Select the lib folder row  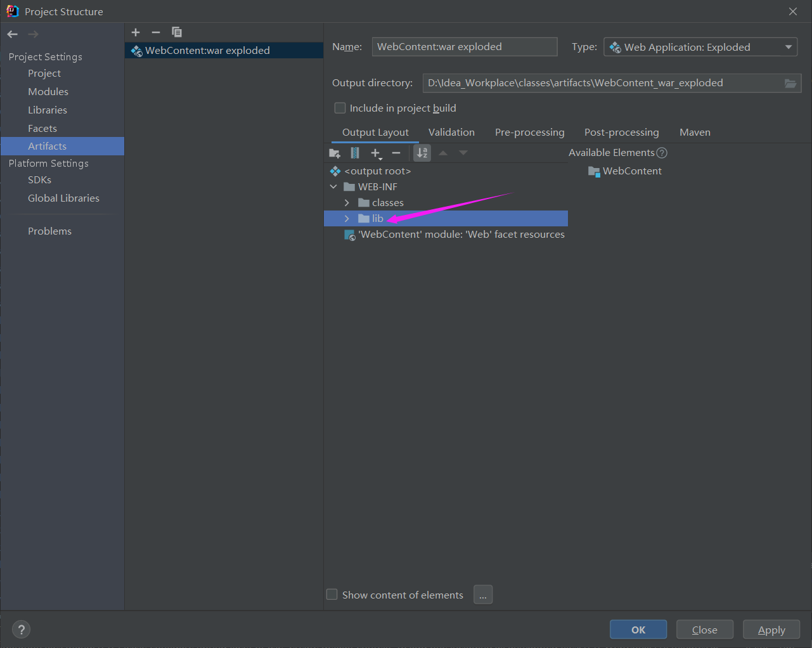[446, 219]
